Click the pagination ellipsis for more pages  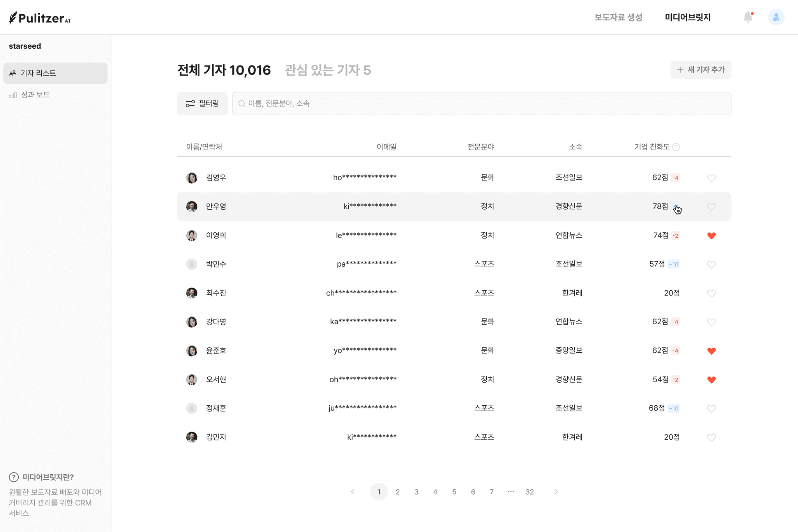(x=511, y=492)
